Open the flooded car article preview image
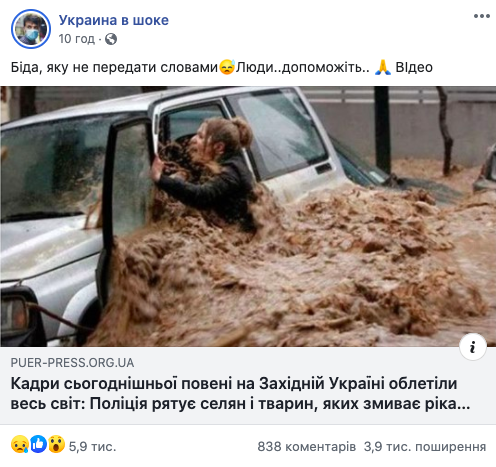 tap(248, 216)
